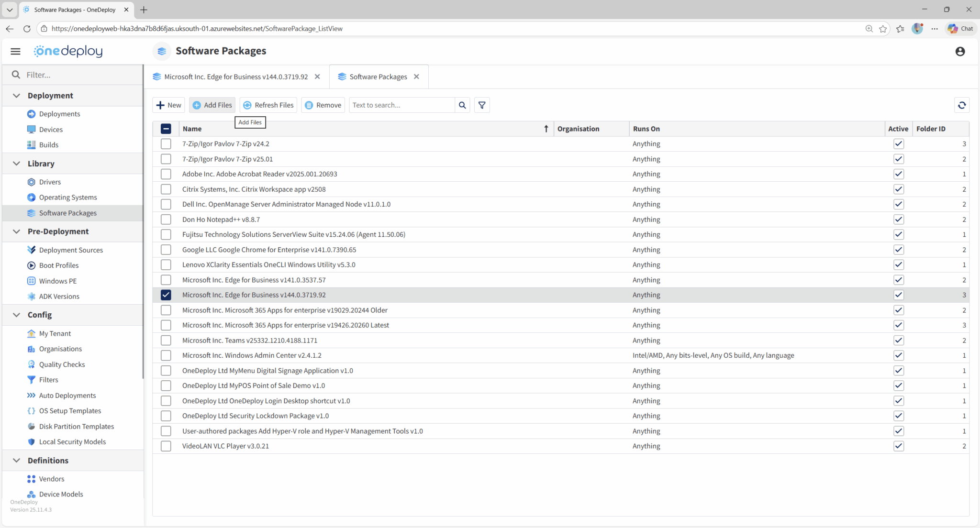Open Devices from the sidebar

point(51,129)
